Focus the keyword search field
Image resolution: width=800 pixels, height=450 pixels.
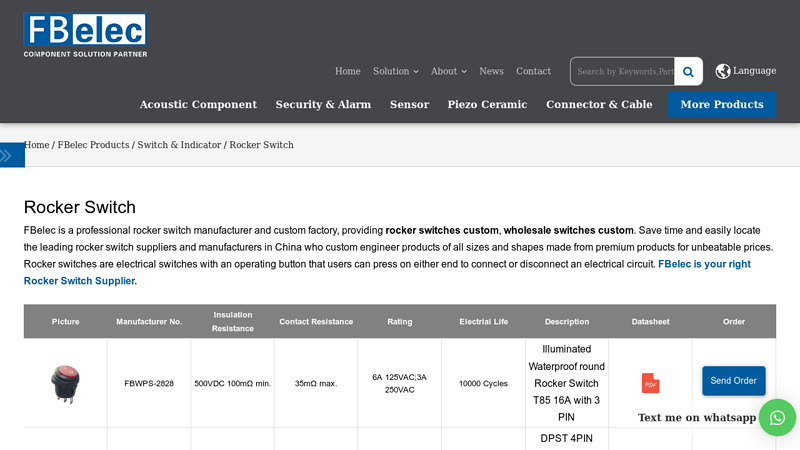tap(622, 71)
